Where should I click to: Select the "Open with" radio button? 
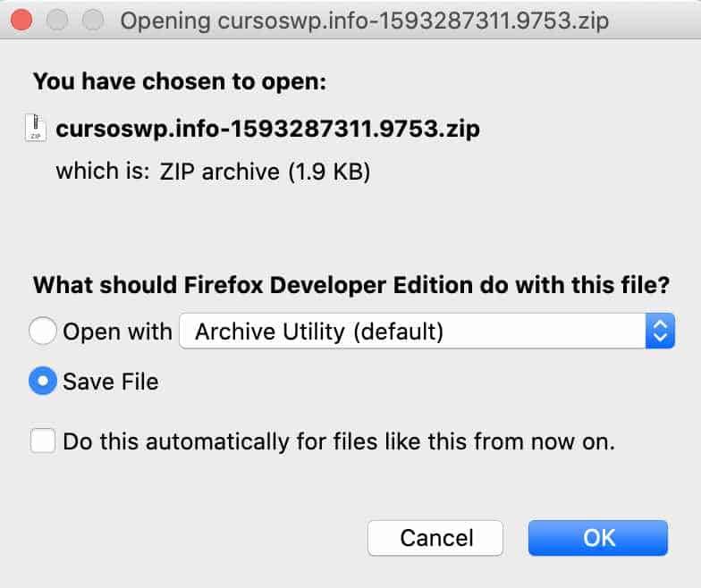point(43,332)
